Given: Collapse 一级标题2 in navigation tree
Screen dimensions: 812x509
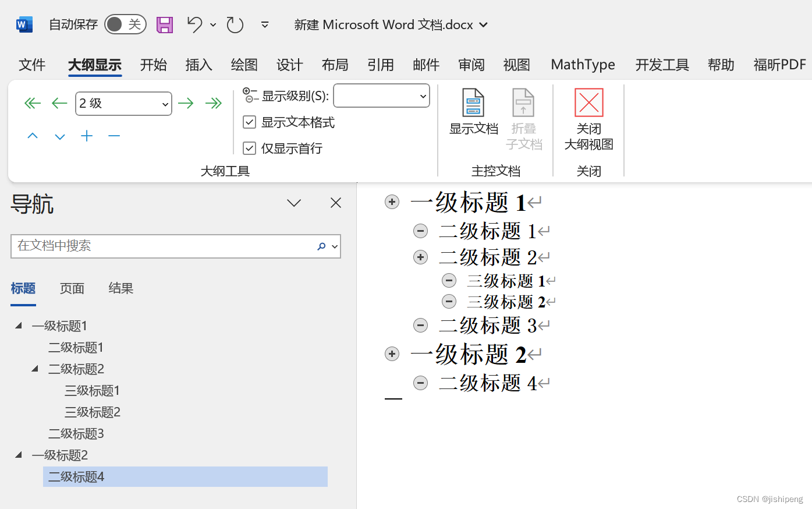Looking at the screenshot, I should (x=19, y=454).
